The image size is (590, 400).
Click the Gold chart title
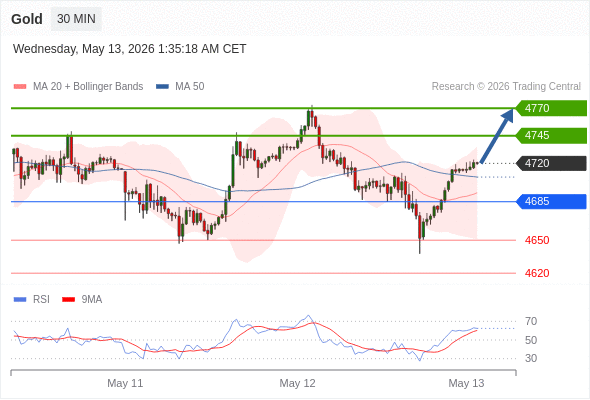27,19
